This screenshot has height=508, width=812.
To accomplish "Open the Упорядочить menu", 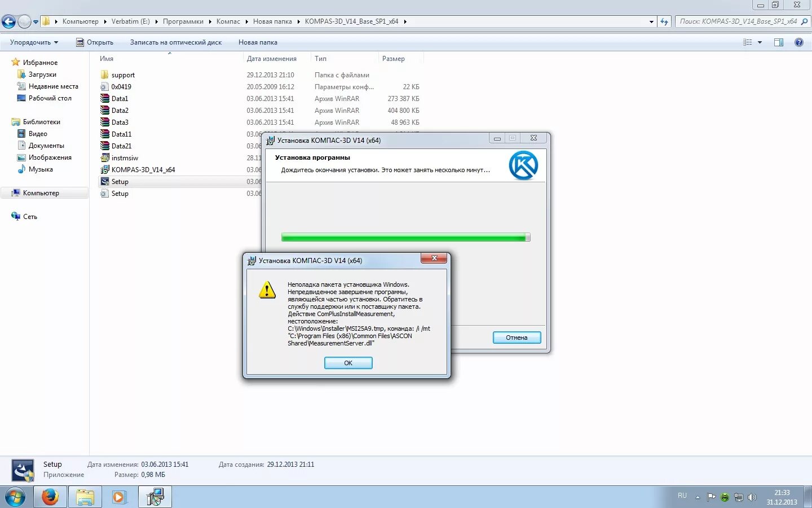I will click(x=34, y=42).
